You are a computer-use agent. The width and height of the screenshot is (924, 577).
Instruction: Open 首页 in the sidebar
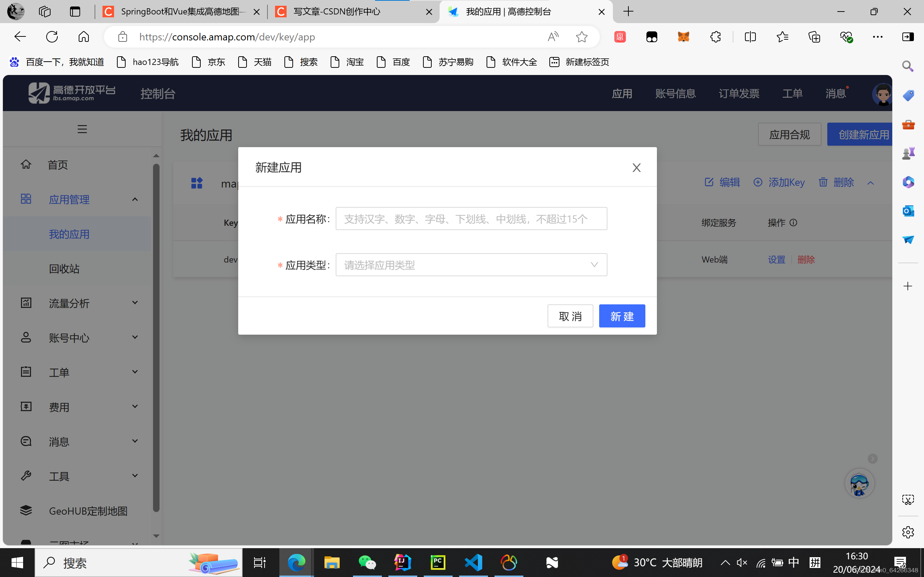point(58,165)
